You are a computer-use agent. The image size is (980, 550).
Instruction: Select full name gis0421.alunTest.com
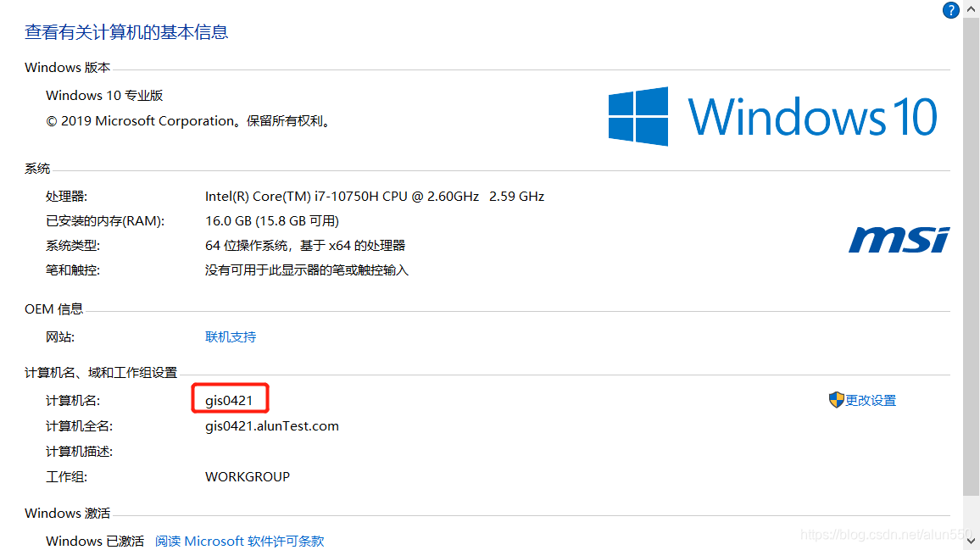coord(272,425)
